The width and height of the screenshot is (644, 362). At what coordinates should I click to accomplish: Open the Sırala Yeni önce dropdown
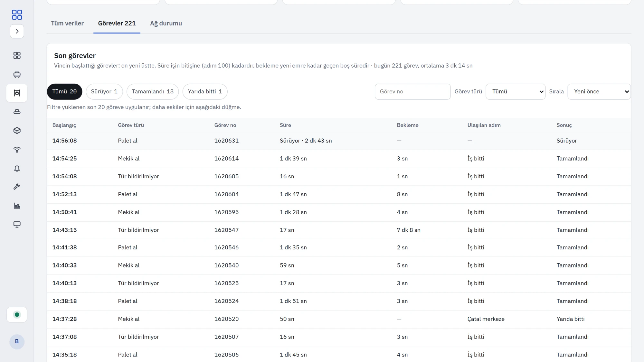tap(599, 92)
